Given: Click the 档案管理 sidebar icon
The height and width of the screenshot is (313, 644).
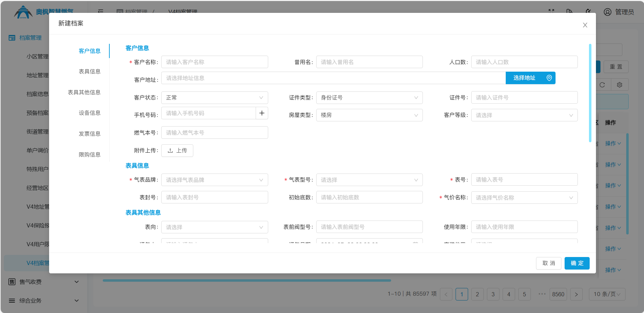Looking at the screenshot, I should point(12,38).
